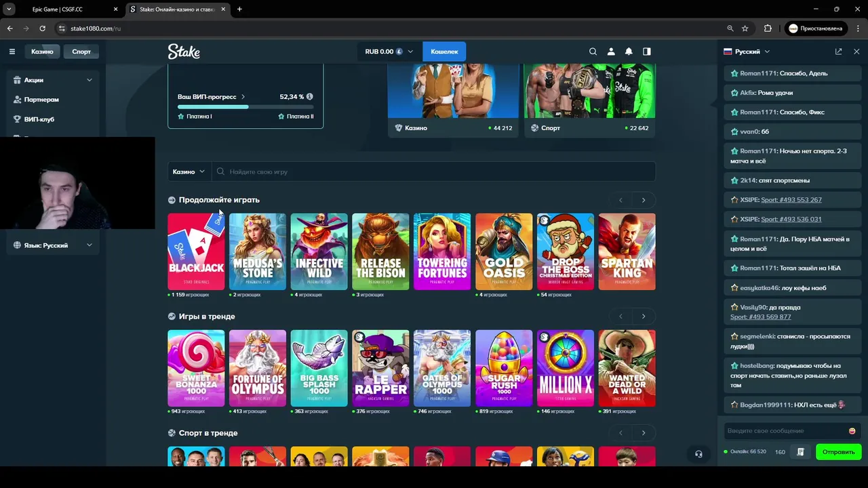
Task: Close the chat panel with X icon
Action: [x=856, y=52]
